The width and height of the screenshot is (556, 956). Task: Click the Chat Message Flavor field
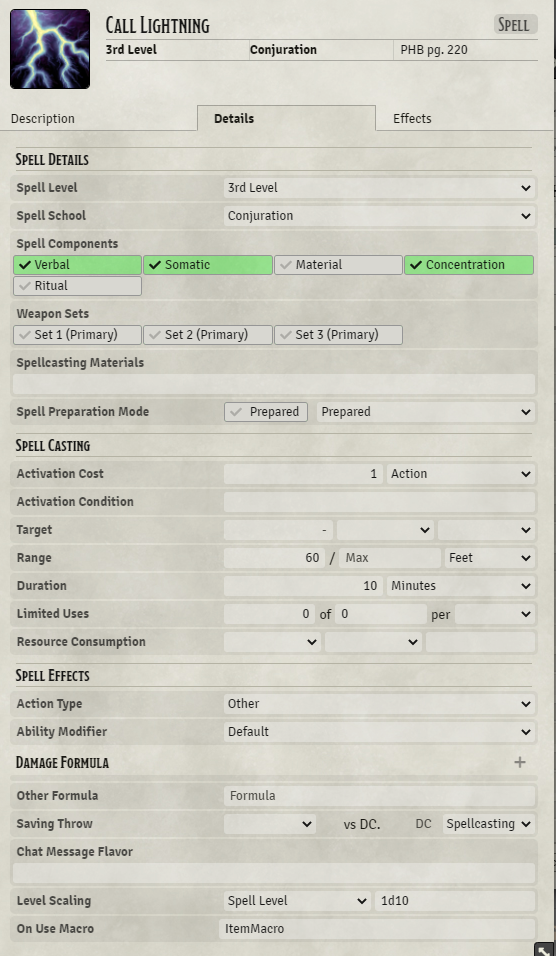click(x=274, y=873)
